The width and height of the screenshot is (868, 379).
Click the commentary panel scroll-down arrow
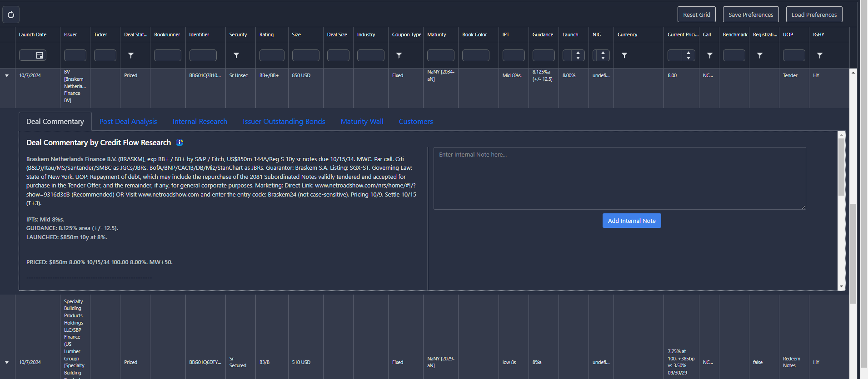point(842,287)
